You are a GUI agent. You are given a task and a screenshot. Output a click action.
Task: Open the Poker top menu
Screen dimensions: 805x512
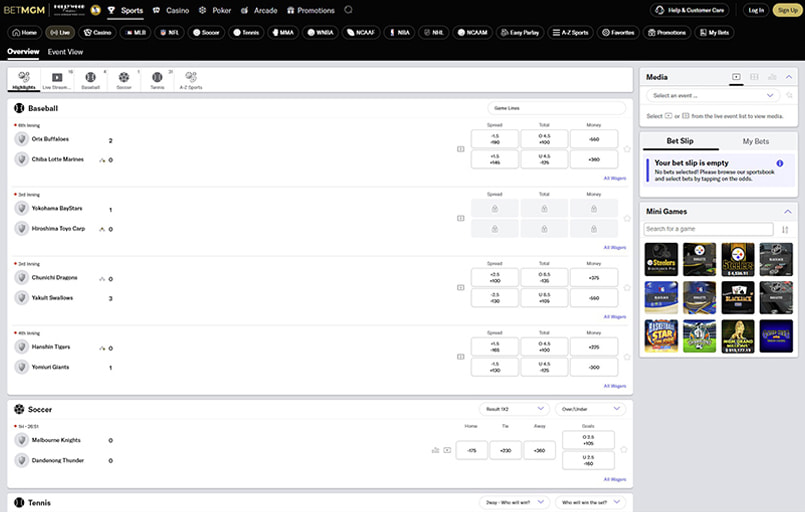215,10
